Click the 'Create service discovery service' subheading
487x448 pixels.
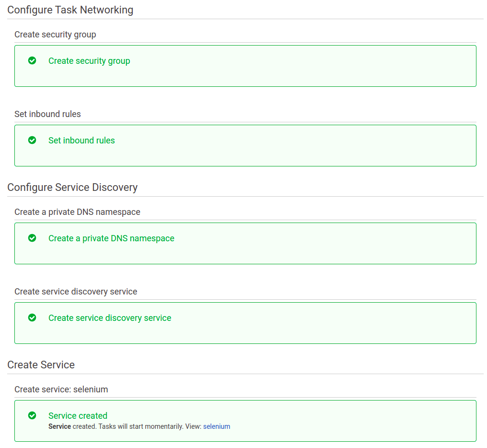coord(76,292)
